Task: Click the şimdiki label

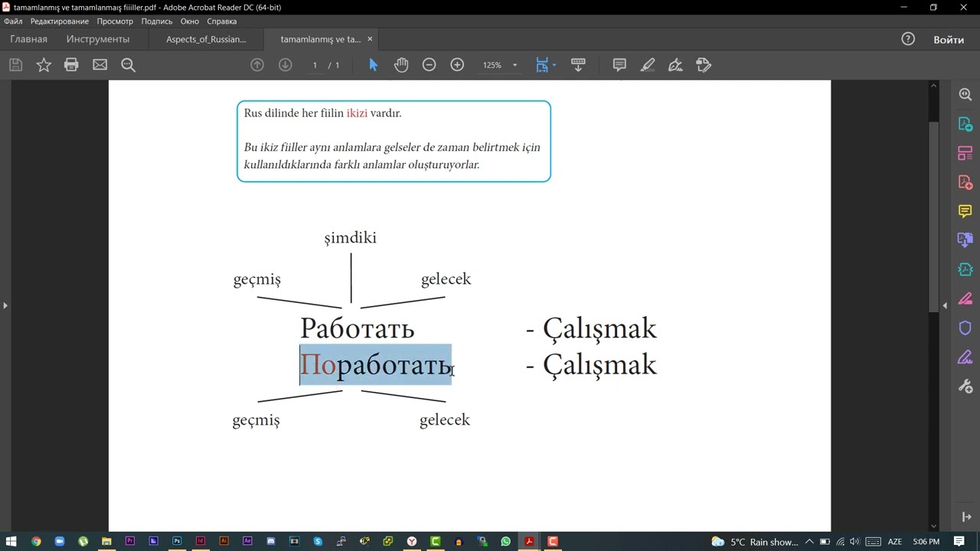Action: click(x=350, y=238)
